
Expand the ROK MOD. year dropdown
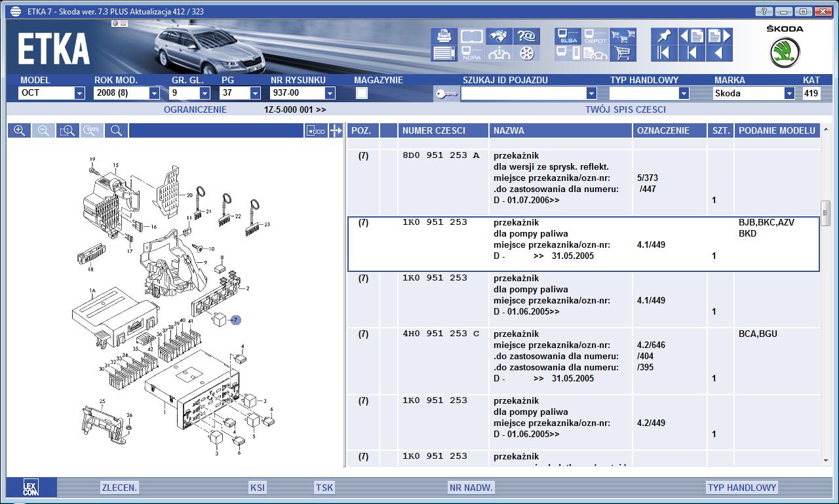pyautogui.click(x=154, y=93)
